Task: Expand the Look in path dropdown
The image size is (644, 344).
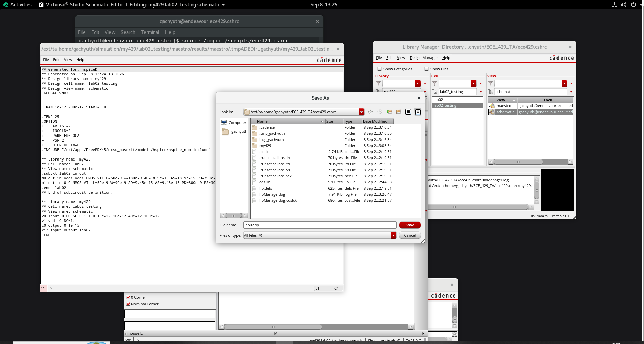Action: tap(362, 112)
